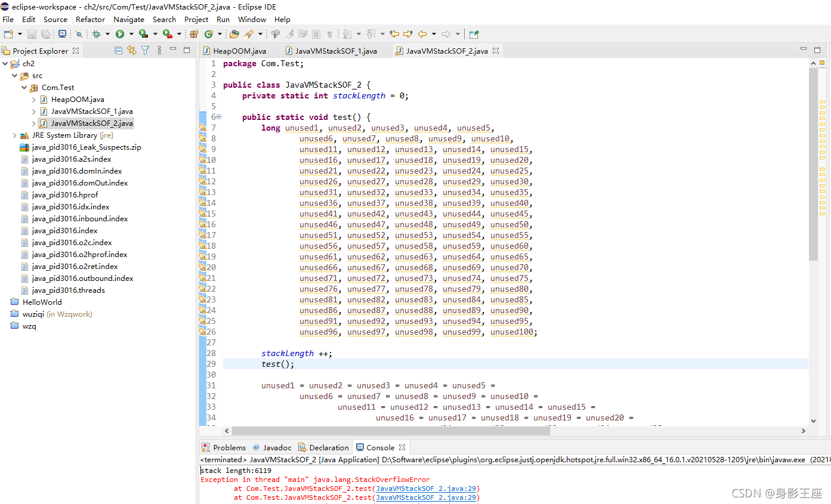Image resolution: width=831 pixels, height=504 pixels.
Task: Open the Navigate menu
Action: point(129,19)
